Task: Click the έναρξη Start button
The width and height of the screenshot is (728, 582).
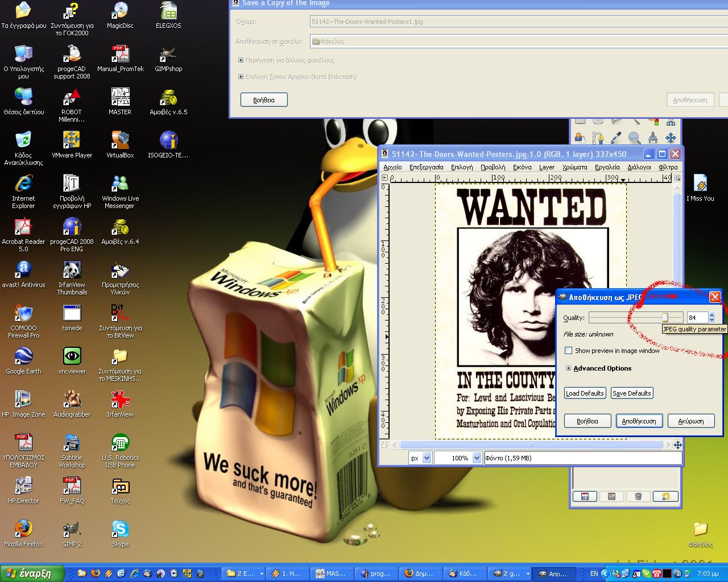Action: tap(32, 573)
